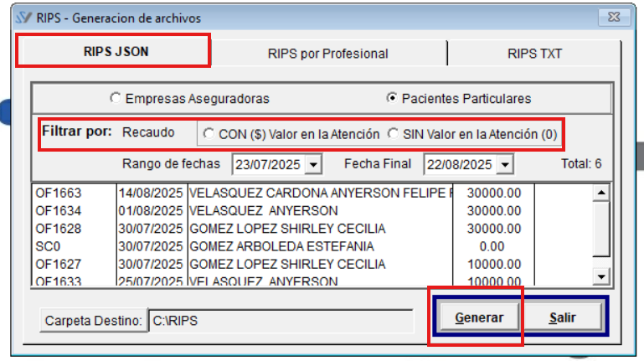Enable CON ($) Valor en la Atención filter
The height and width of the screenshot is (361, 644).
(208, 133)
